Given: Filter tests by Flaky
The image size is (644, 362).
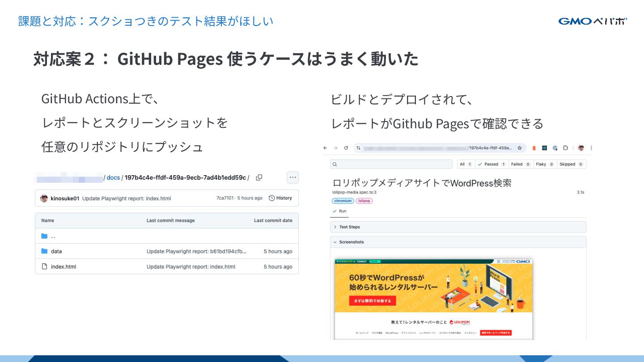Looking at the screenshot, I should click(545, 164).
